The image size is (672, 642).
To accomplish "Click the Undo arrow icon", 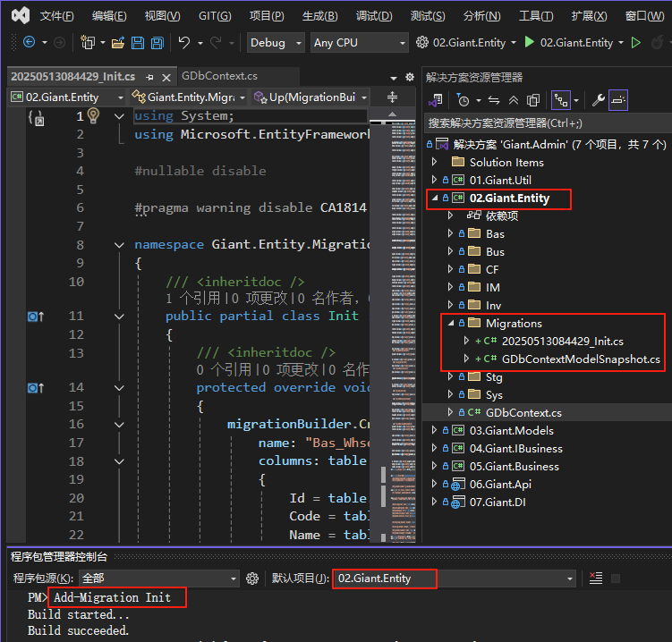I will 184,43.
